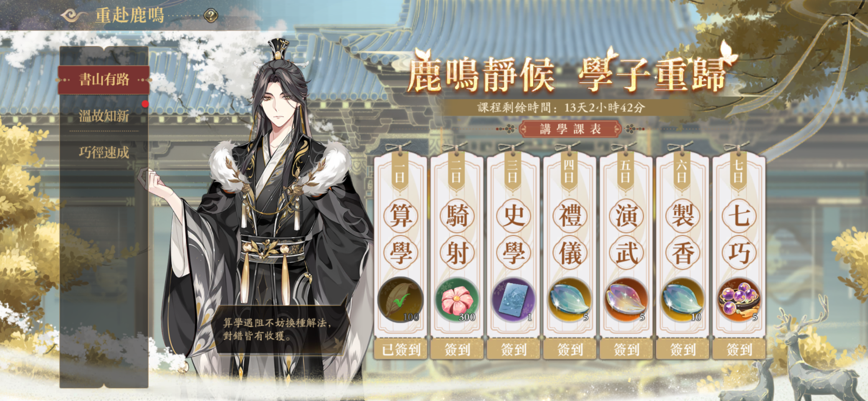Screen dimensions: 868x401
Task: Click the 簽到 button under 演武
Action: (x=626, y=350)
